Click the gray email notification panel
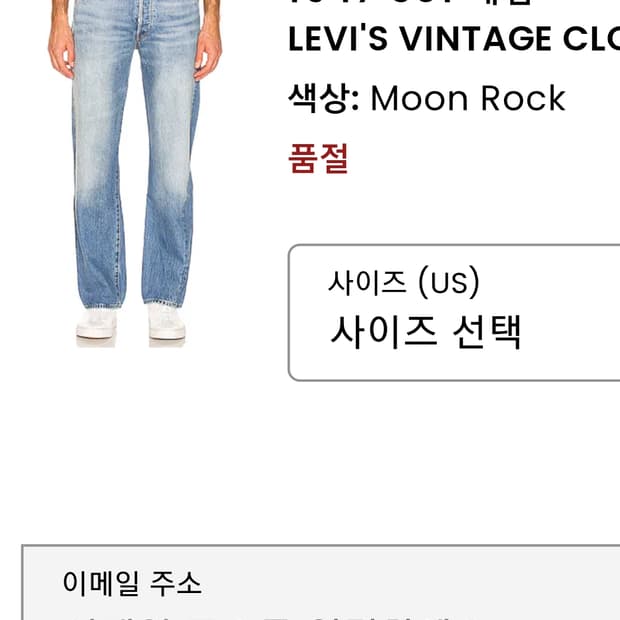The width and height of the screenshot is (620, 620). point(321,582)
